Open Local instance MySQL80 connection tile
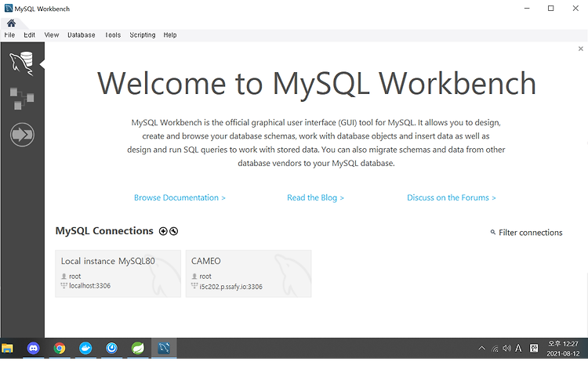The image size is (588, 369). [x=118, y=273]
